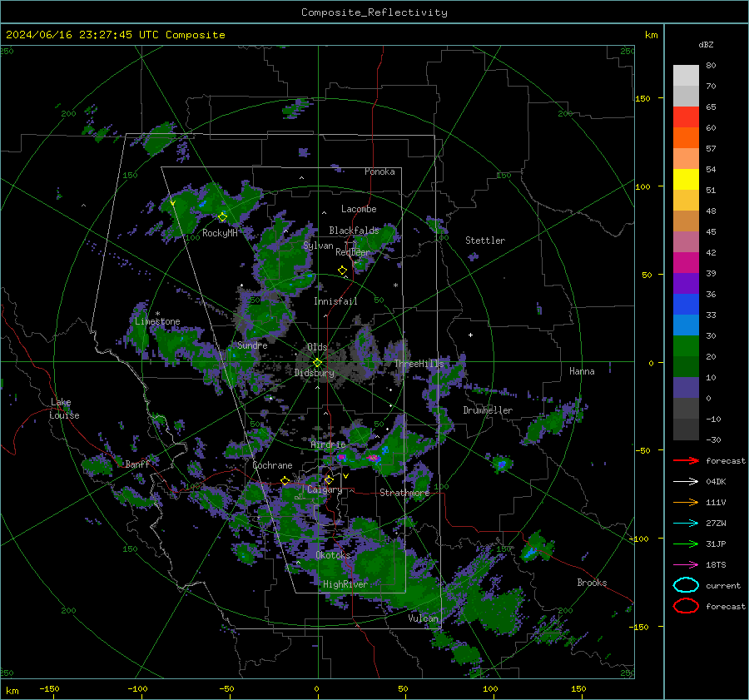Click the red forecast arrow in legend
749x700 pixels.
click(x=686, y=460)
